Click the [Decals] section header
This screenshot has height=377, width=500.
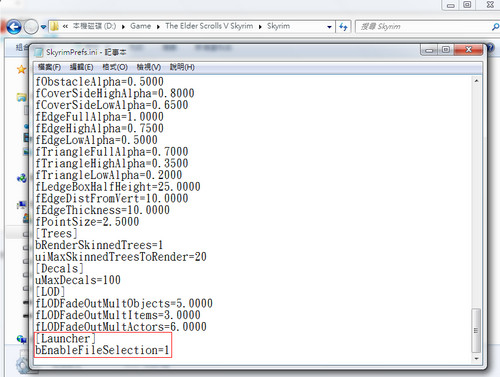tap(59, 269)
